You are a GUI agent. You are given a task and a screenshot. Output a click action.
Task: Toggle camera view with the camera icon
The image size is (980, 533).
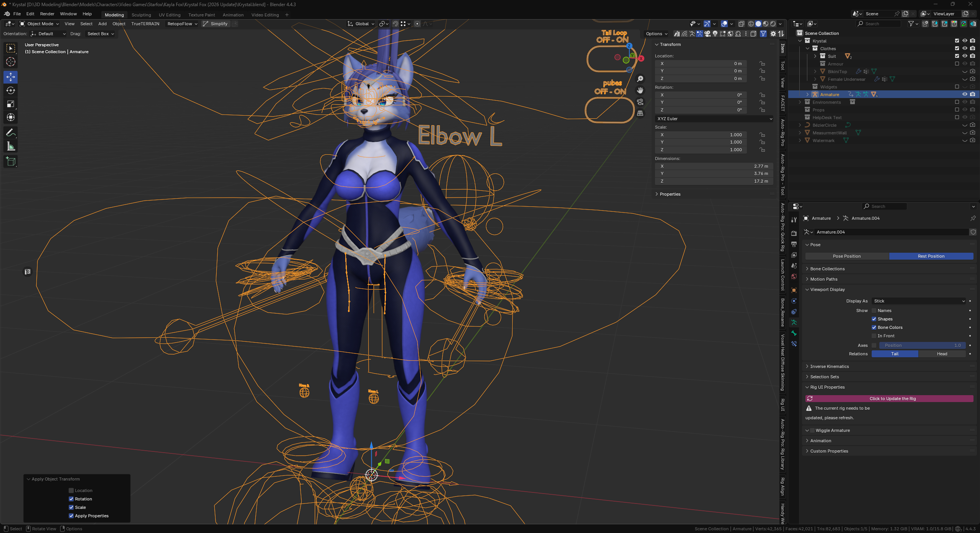click(x=640, y=102)
